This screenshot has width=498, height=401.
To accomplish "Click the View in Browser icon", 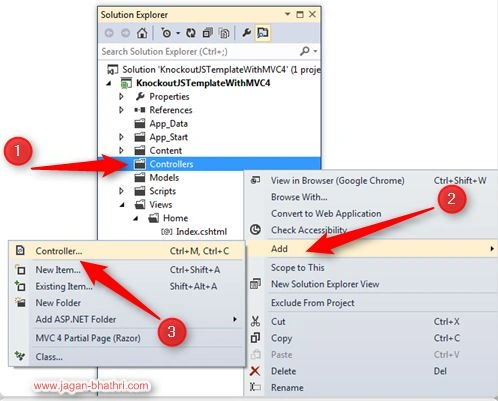I will pyautogui.click(x=255, y=180).
